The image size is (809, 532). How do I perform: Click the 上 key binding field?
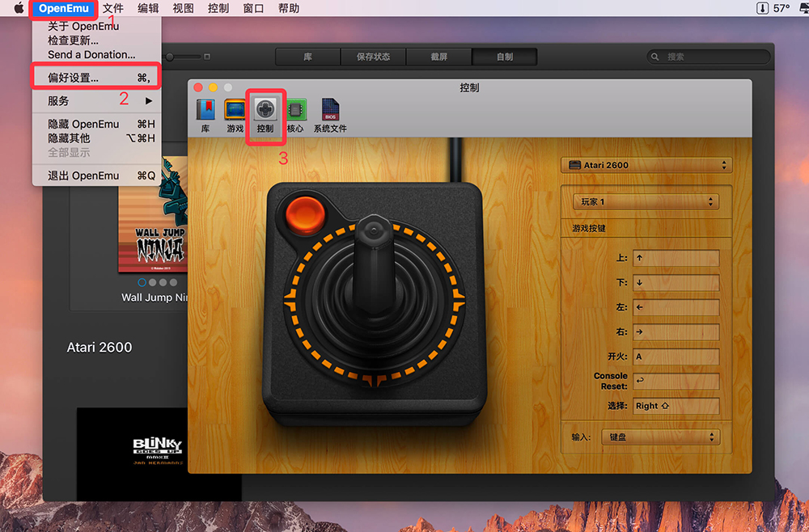point(676,258)
